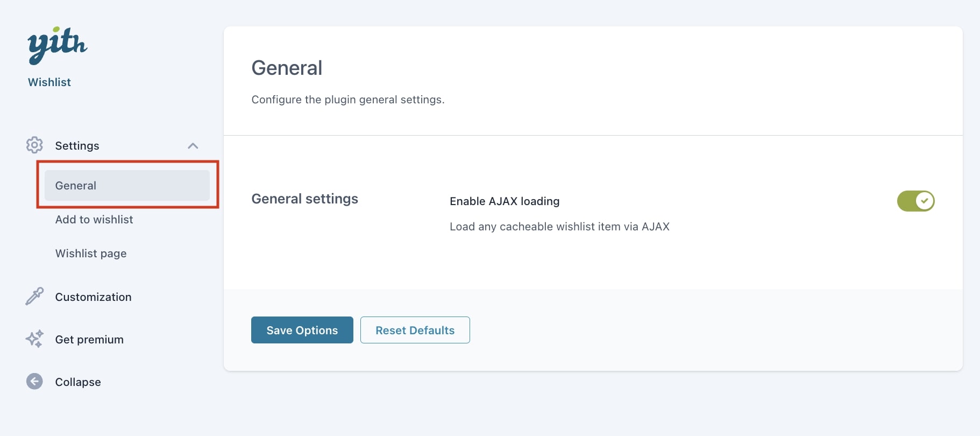Open the Settings menu label

pos(77,146)
